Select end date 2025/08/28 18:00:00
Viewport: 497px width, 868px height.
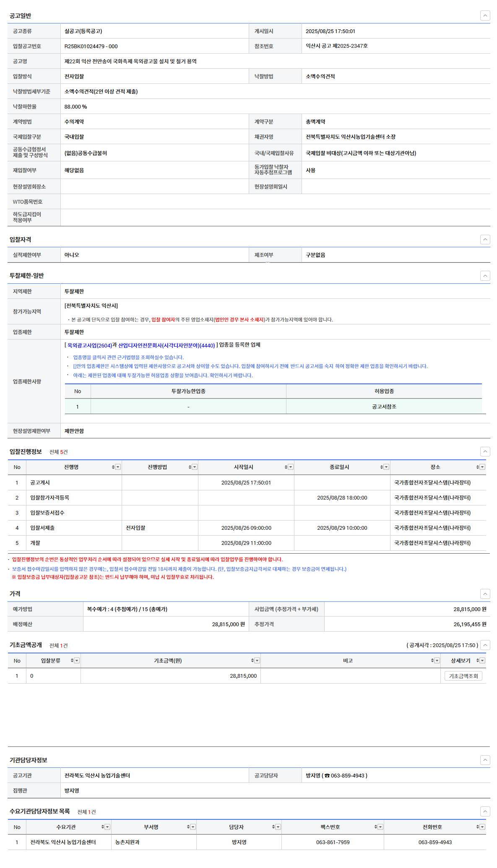pyautogui.click(x=342, y=497)
